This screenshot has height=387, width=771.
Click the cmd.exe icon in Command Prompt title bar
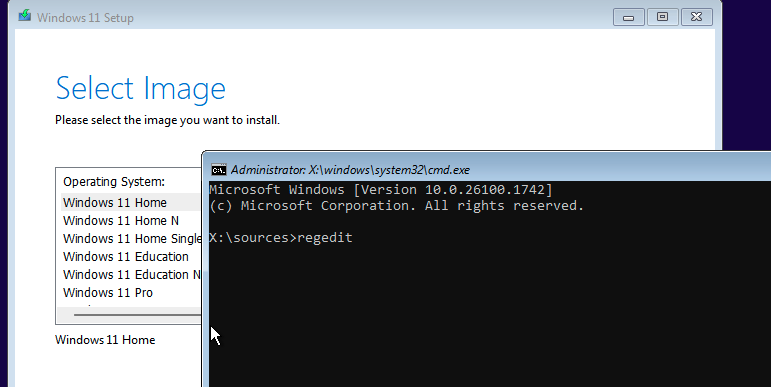[x=219, y=170]
